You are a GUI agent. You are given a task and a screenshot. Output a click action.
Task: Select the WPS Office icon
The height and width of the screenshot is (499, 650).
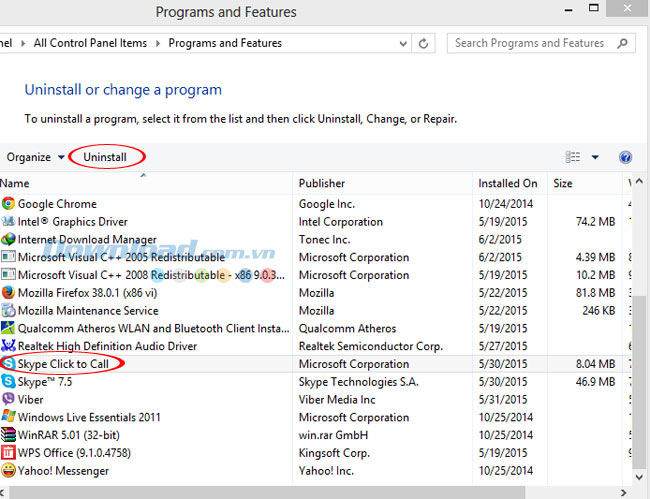pos(9,453)
